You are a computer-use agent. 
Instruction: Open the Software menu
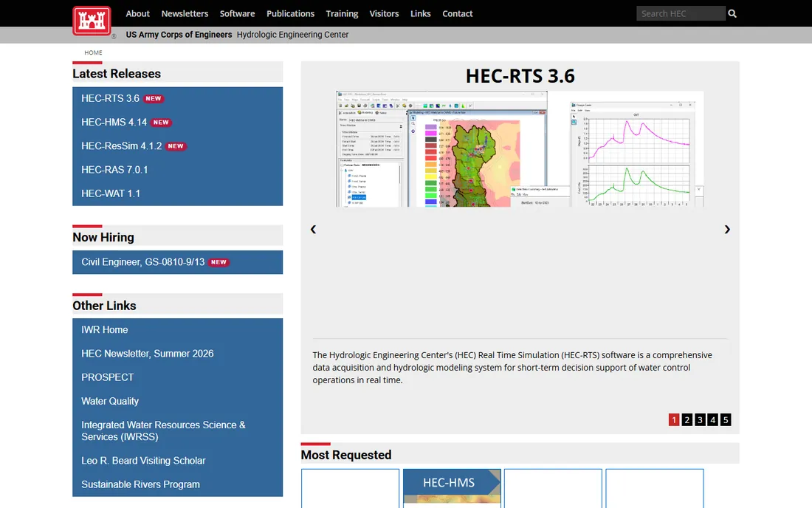[237, 13]
